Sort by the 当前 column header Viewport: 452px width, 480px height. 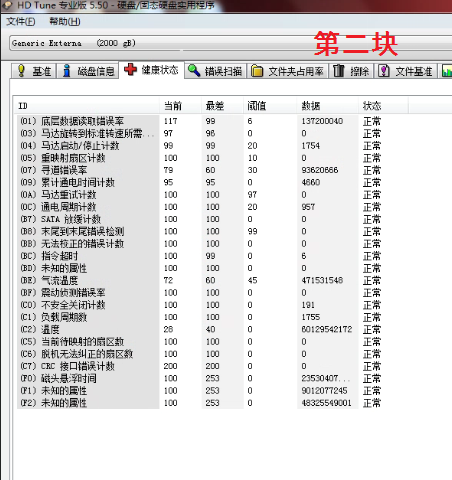[x=180, y=106]
